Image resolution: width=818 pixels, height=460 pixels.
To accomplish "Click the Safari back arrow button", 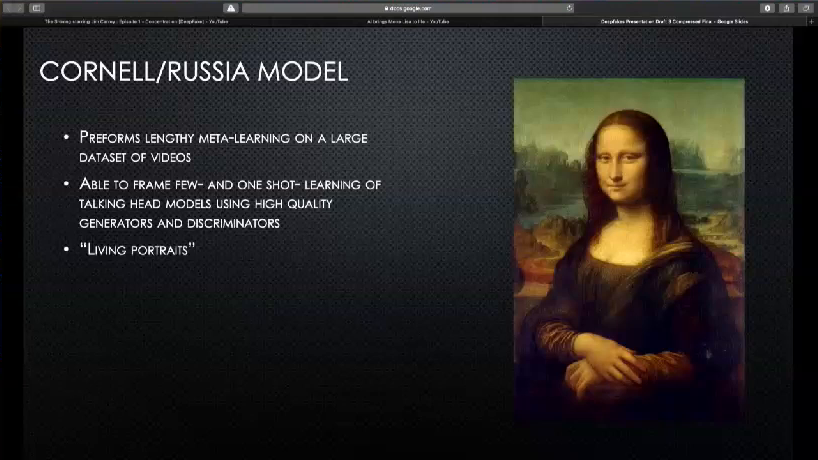I will (8, 8).
